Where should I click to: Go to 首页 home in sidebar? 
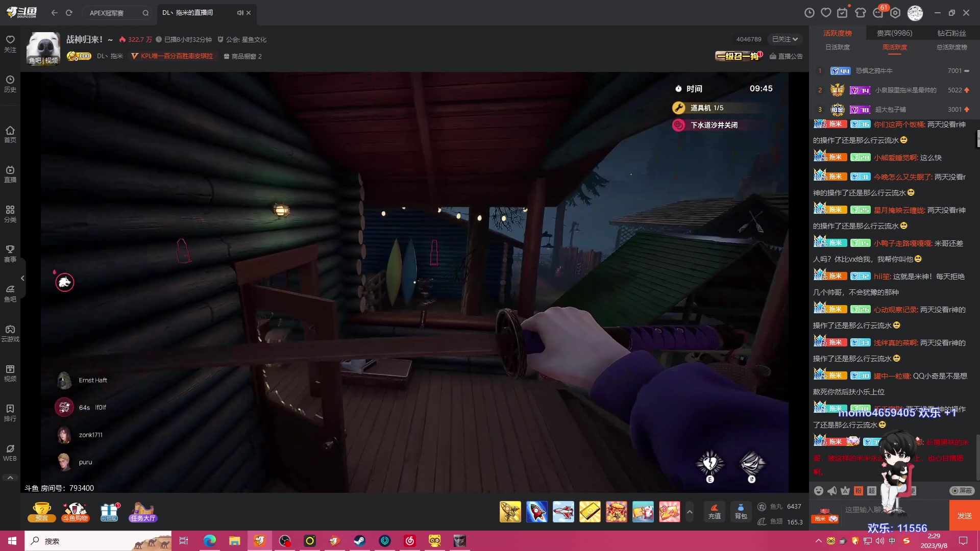tap(10, 134)
